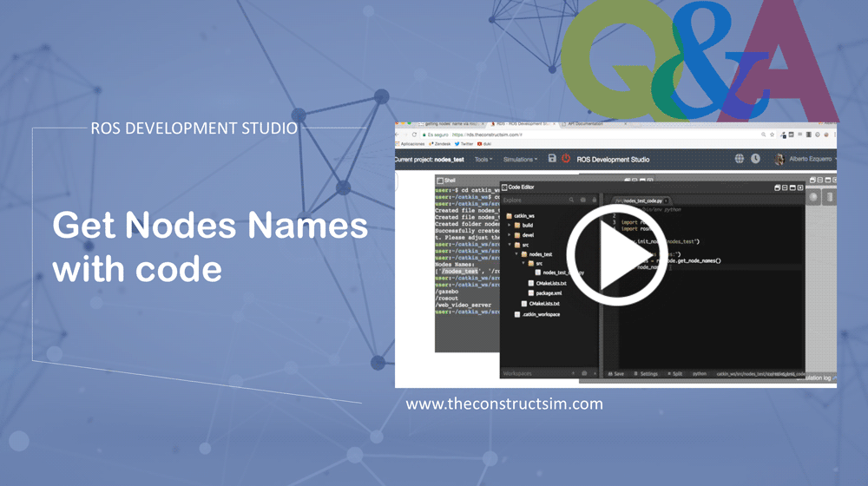Image resolution: width=868 pixels, height=486 pixels.
Task: Click the red power icon in header
Action: [x=566, y=159]
